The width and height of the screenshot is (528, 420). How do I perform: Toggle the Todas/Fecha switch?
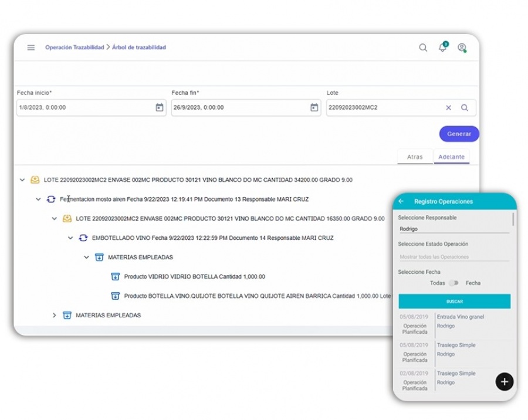click(453, 283)
